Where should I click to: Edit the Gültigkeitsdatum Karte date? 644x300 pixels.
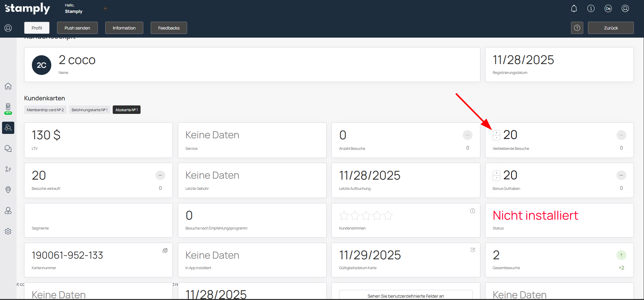pyautogui.click(x=473, y=250)
